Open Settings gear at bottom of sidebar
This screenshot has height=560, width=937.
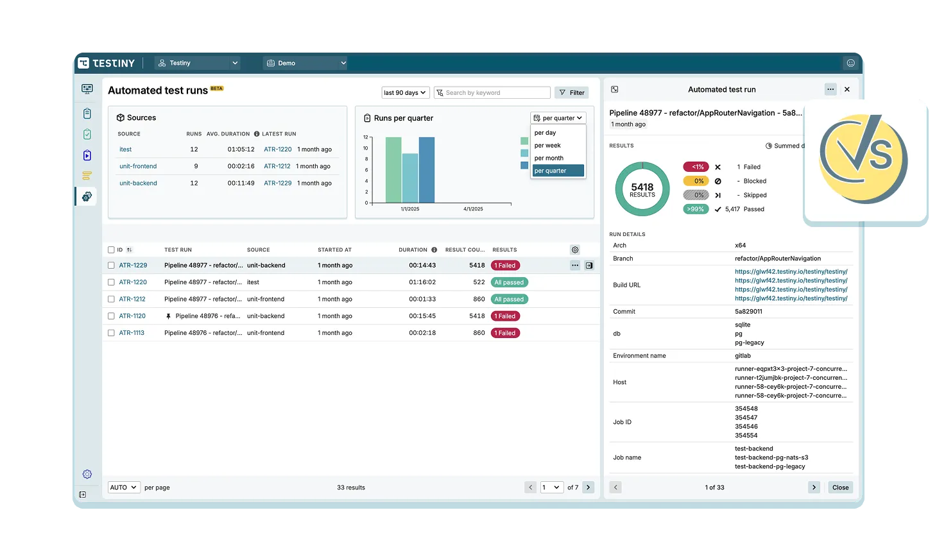(x=87, y=474)
